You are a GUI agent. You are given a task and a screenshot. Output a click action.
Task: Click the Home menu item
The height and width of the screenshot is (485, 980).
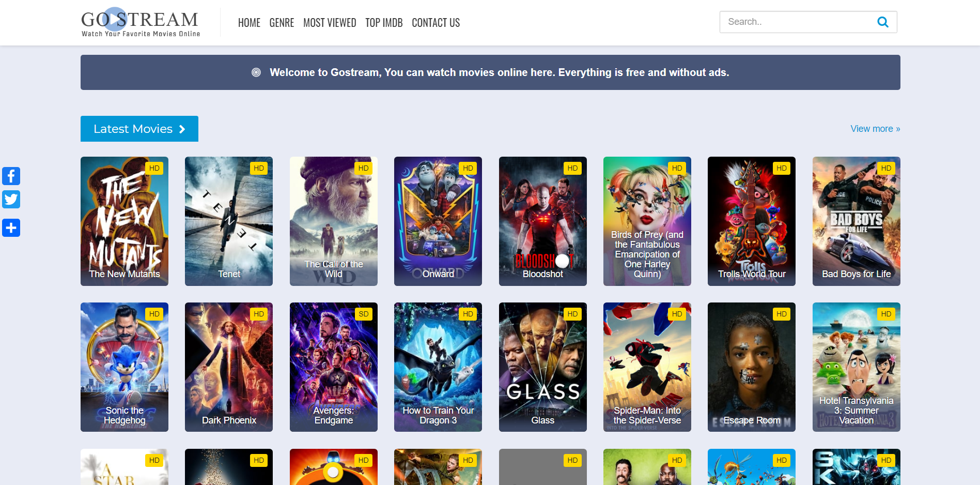[x=249, y=23]
